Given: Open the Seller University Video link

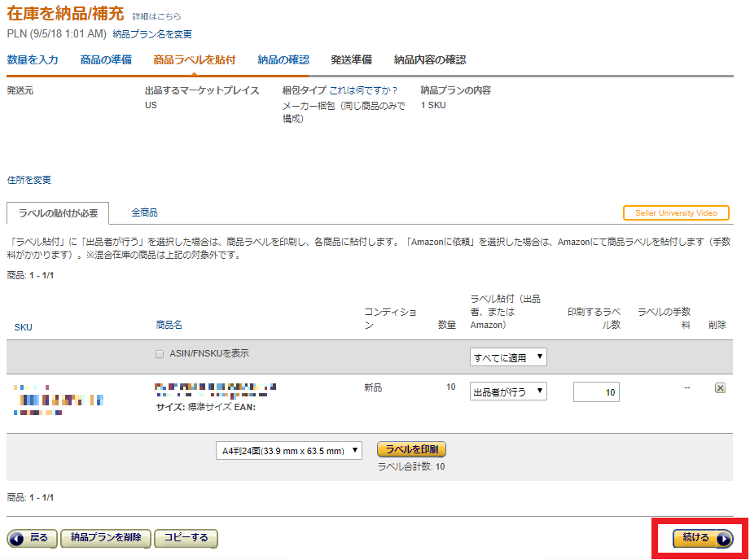Looking at the screenshot, I should point(676,213).
